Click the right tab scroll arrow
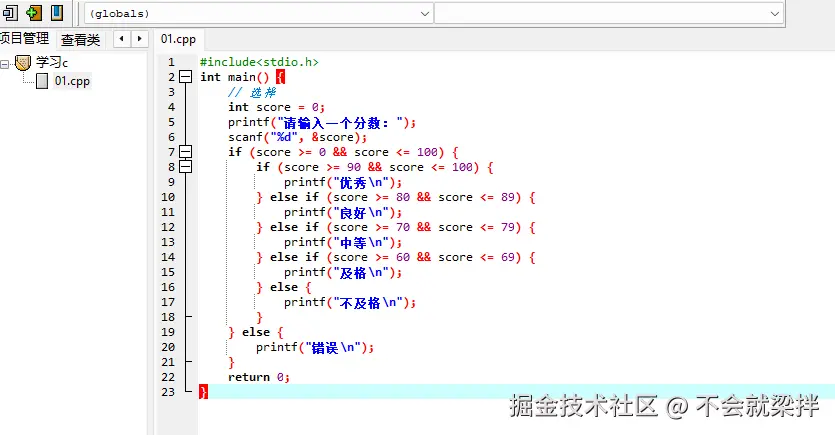This screenshot has width=835, height=435. click(x=140, y=39)
